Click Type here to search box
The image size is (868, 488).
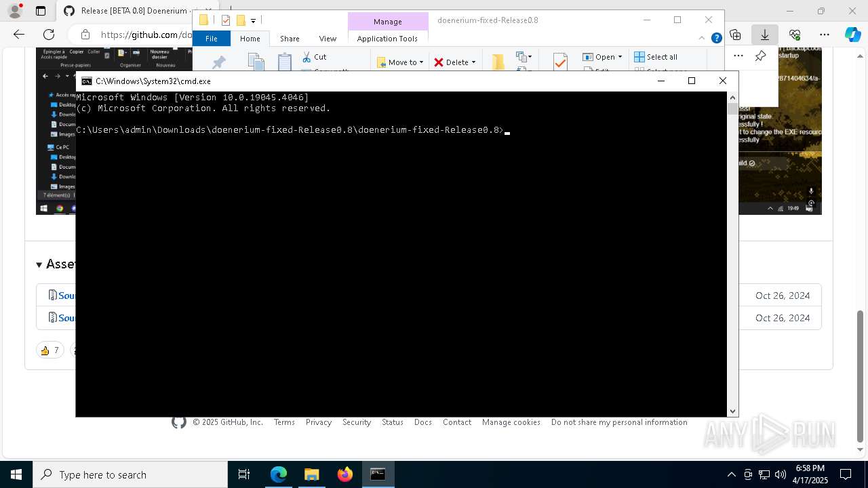point(130,474)
